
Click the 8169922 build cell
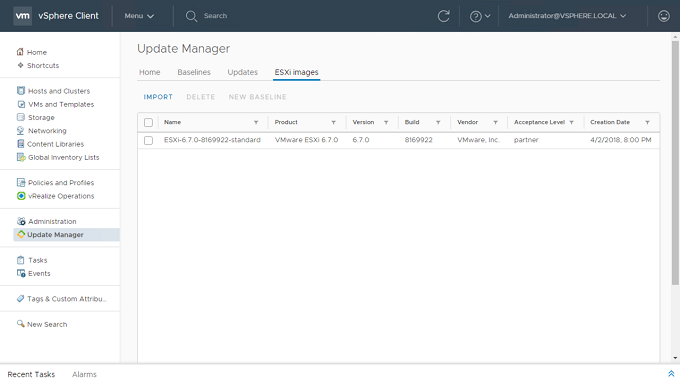coord(418,140)
